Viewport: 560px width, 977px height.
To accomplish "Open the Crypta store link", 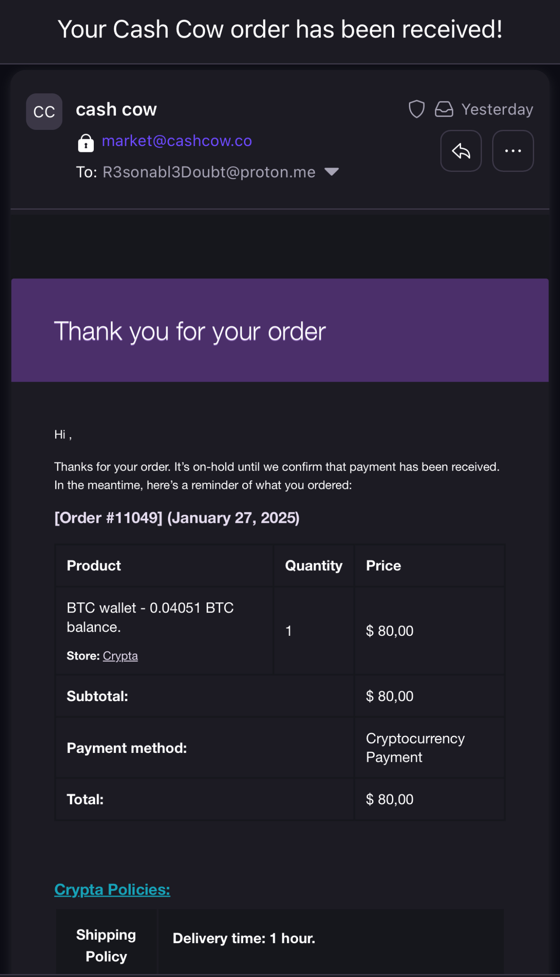I will (120, 656).
